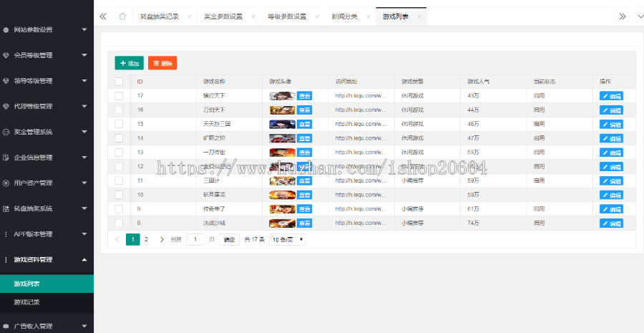Close the 转盘抽奖记录 tab
Viewport: 644px width, 333px height.
point(190,17)
